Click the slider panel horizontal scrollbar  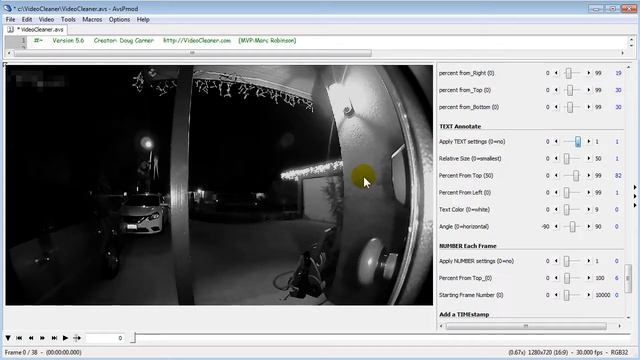click(526, 326)
